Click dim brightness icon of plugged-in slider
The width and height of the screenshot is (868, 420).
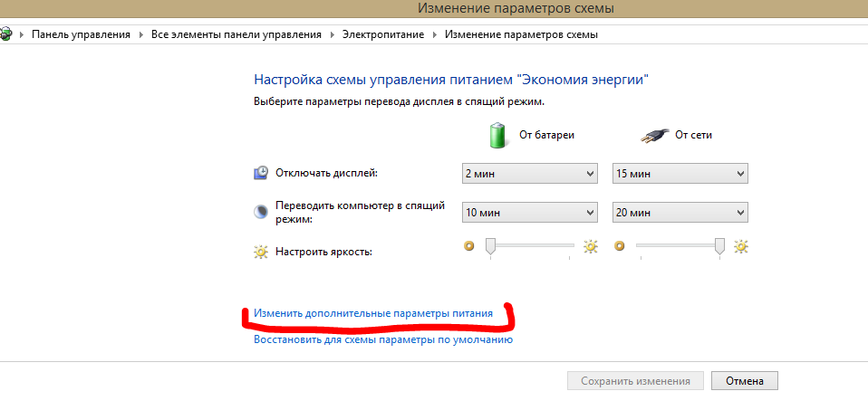(x=620, y=245)
